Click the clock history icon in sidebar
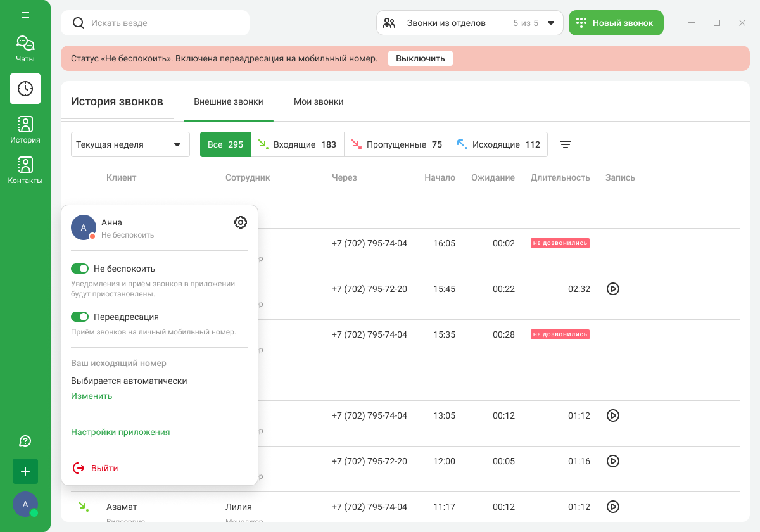 point(25,89)
